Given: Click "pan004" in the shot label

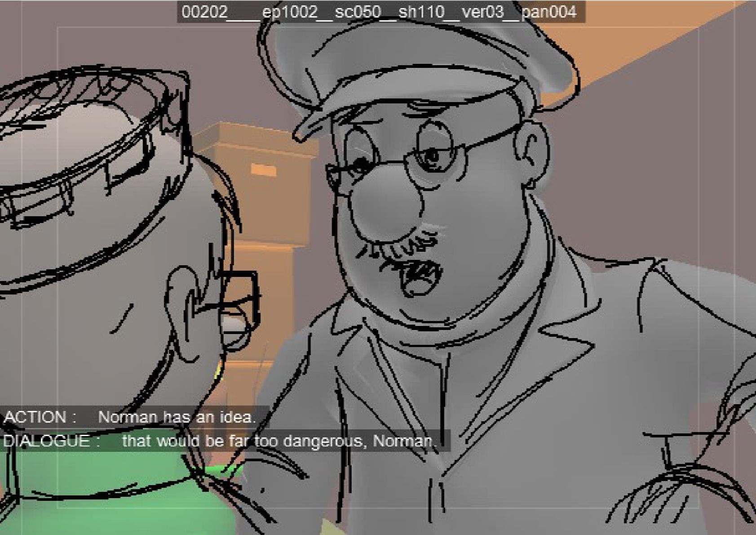Looking at the screenshot, I should pos(549,12).
